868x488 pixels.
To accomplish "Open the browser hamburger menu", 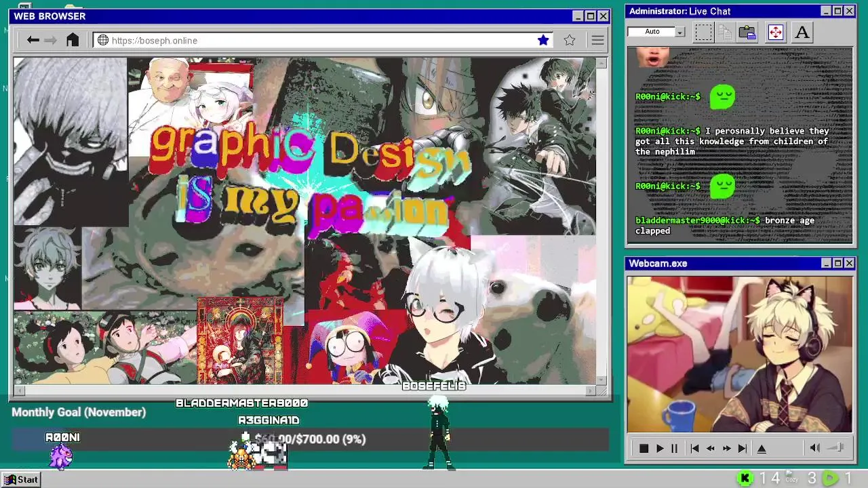I will 597,40.
